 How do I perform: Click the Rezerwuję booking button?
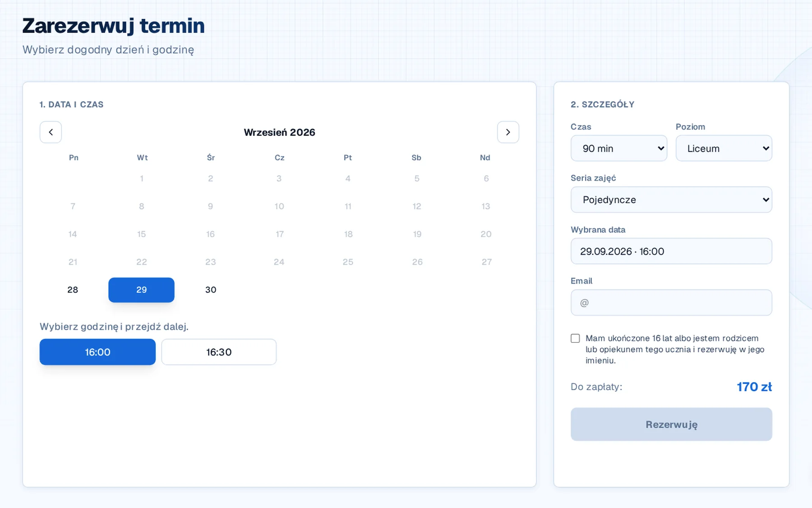point(671,424)
